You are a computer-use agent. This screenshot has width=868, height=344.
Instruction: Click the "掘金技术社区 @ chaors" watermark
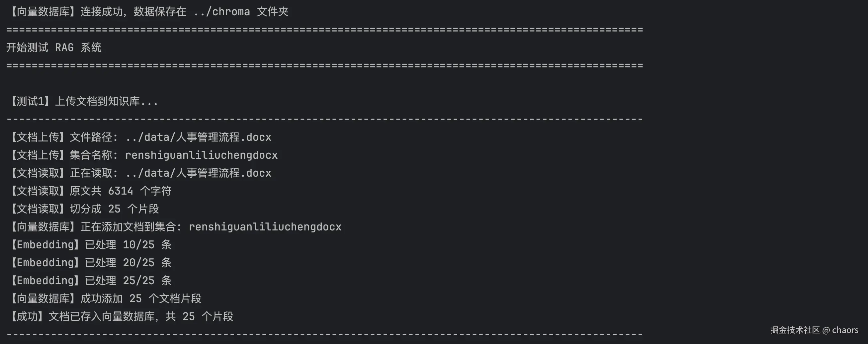click(814, 330)
